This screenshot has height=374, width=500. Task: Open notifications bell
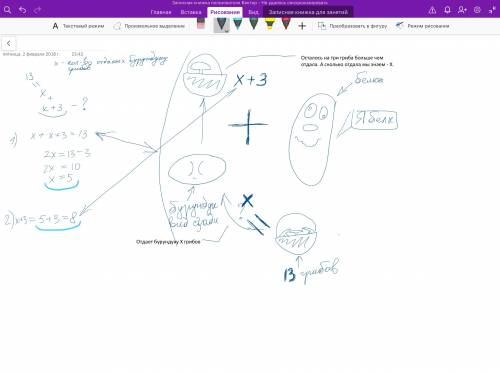point(447,10)
